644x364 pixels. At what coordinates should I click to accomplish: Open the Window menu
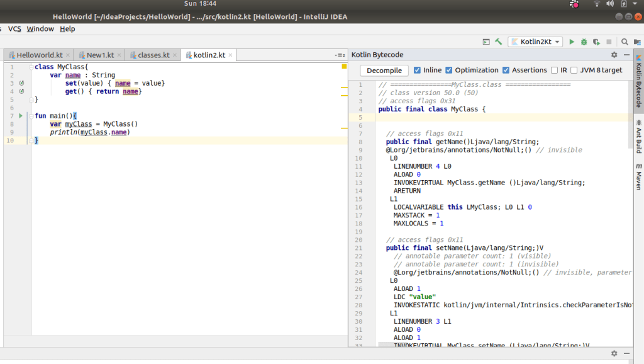40,28
